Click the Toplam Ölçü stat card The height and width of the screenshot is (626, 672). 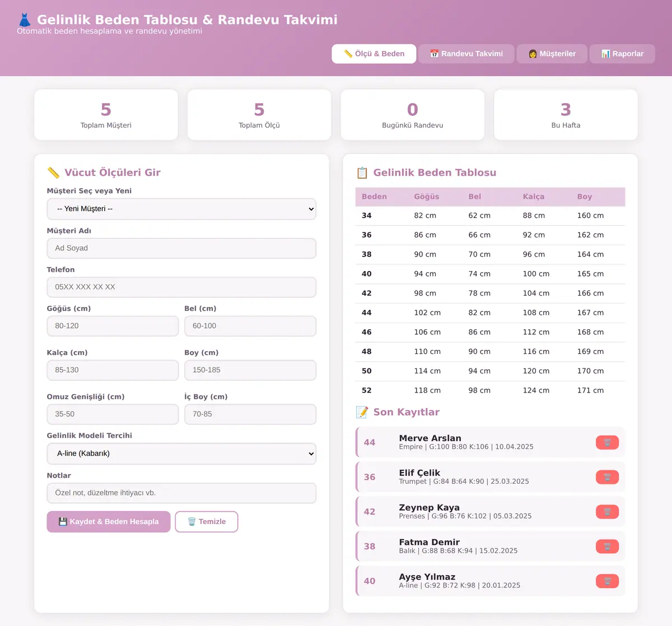(x=259, y=115)
